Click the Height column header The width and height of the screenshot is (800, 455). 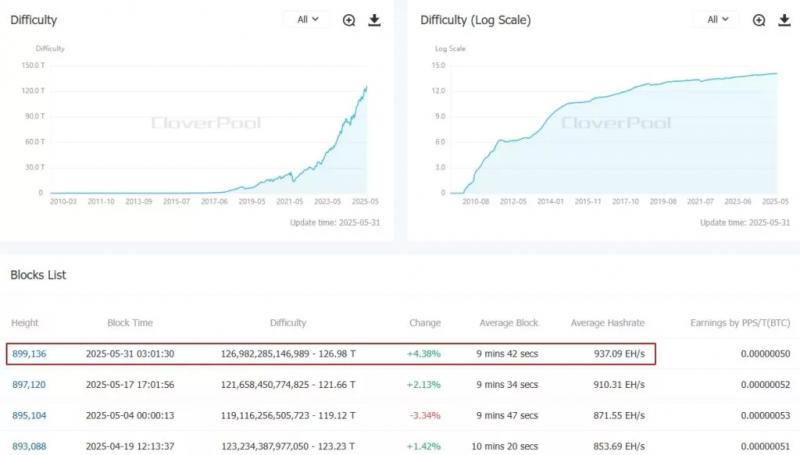[x=24, y=323]
